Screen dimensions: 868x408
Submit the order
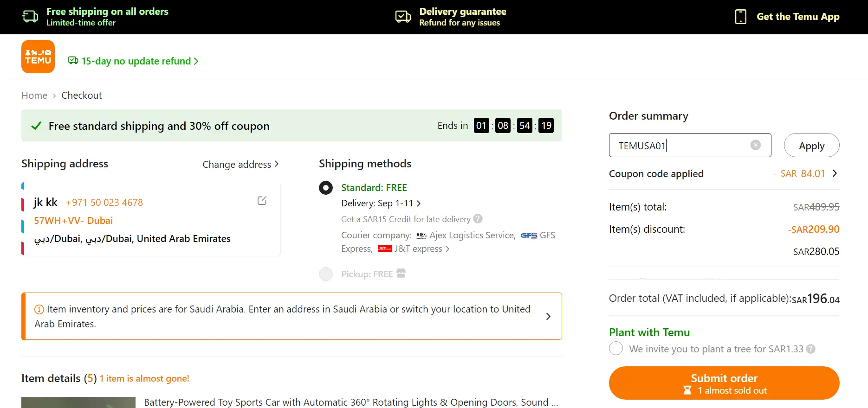click(x=724, y=383)
